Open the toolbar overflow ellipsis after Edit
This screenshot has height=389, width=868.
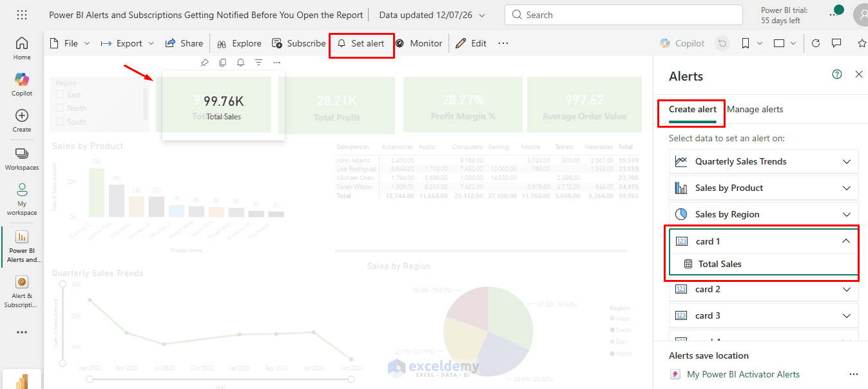point(503,43)
